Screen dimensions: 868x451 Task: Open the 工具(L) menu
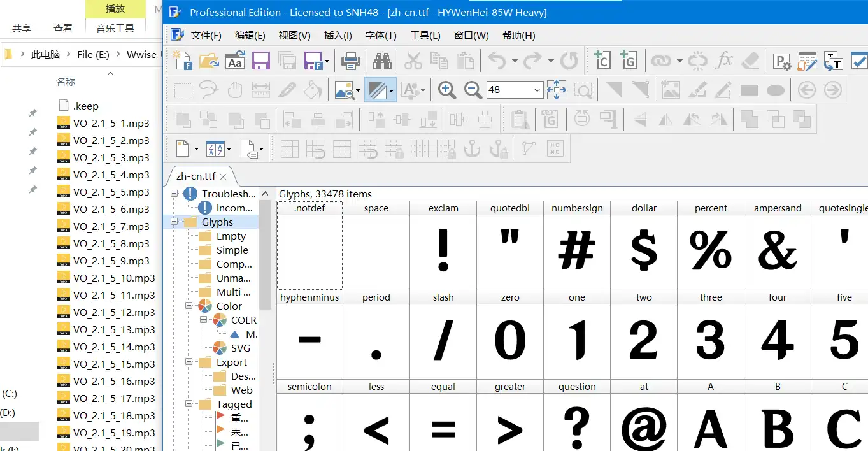pyautogui.click(x=425, y=36)
